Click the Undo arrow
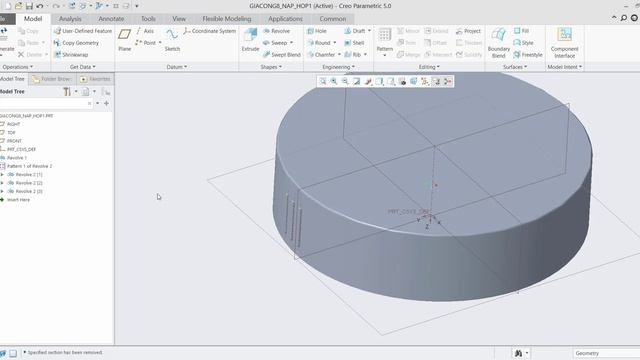Screen dimensions: 640x360 coord(40,6)
